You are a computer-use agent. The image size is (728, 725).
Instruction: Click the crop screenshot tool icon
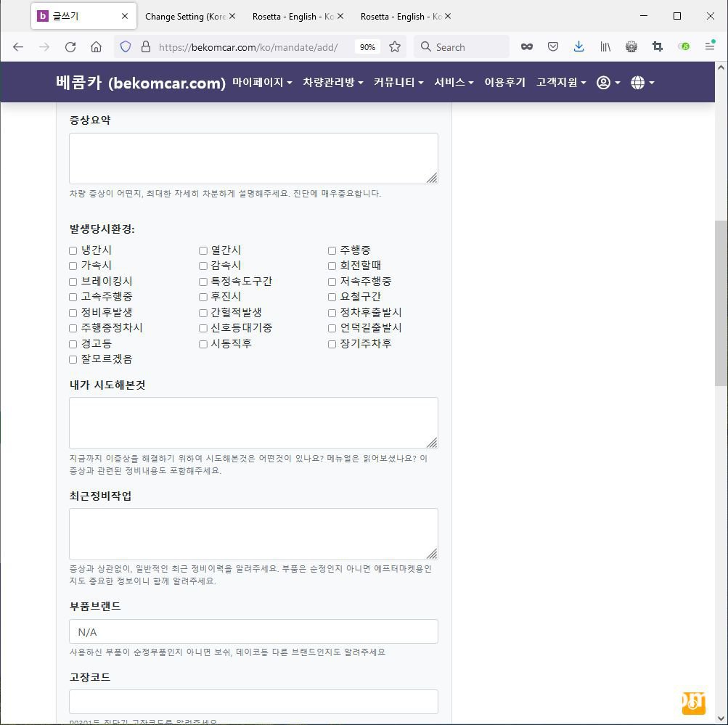657,46
